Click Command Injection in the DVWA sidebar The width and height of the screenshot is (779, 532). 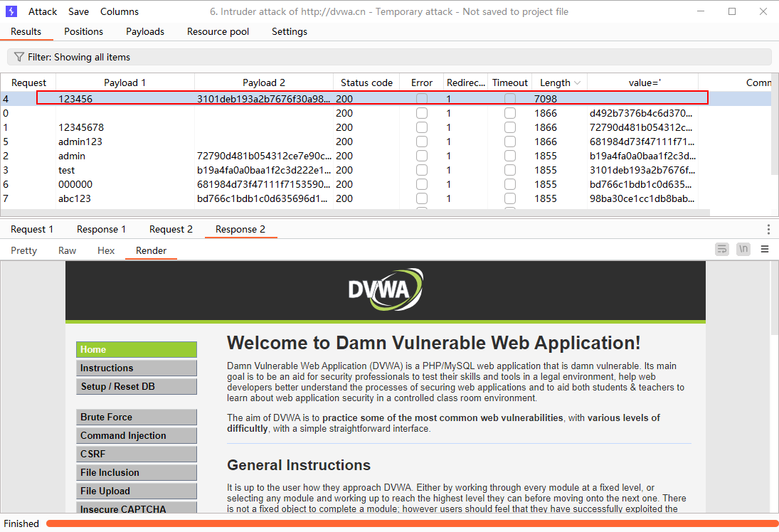(136, 435)
